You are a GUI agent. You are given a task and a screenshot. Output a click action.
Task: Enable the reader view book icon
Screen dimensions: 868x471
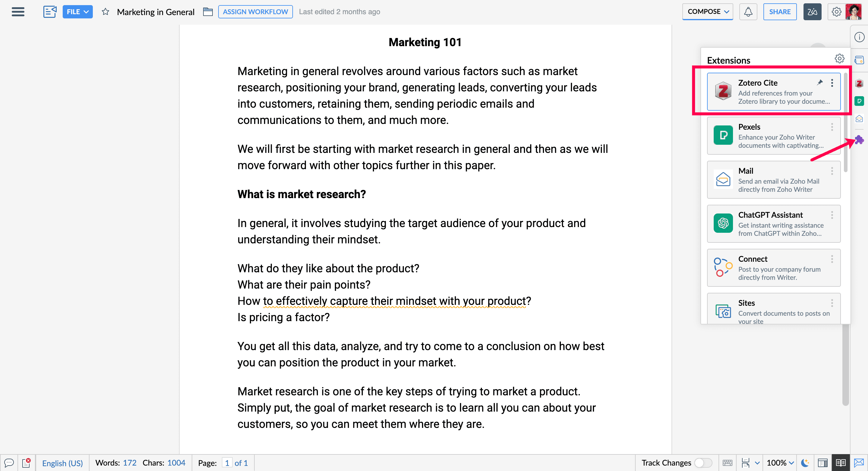(x=840, y=463)
